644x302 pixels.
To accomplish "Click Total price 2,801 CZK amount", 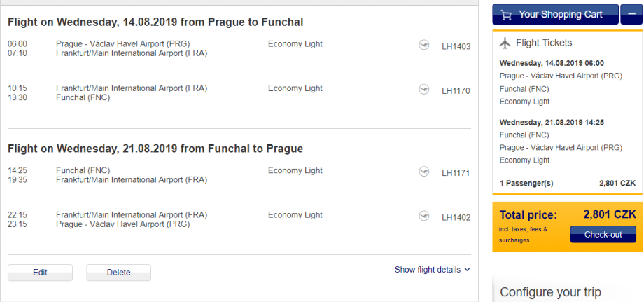I will (x=610, y=215).
